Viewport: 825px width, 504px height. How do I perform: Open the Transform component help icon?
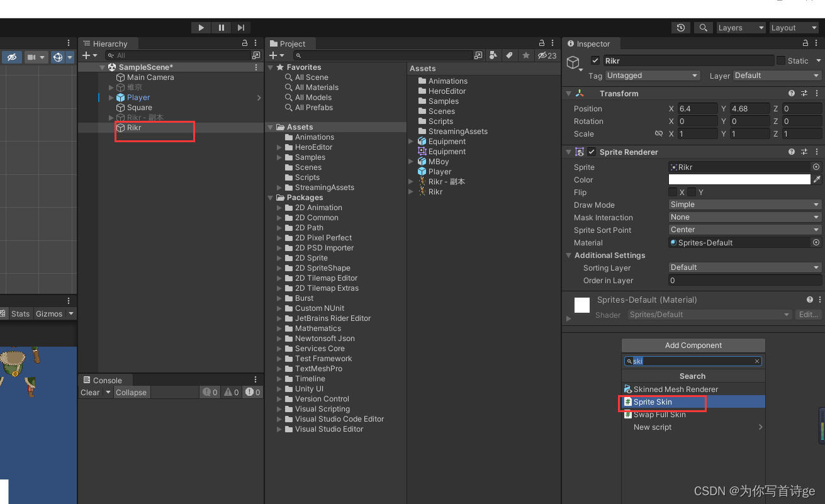point(792,93)
